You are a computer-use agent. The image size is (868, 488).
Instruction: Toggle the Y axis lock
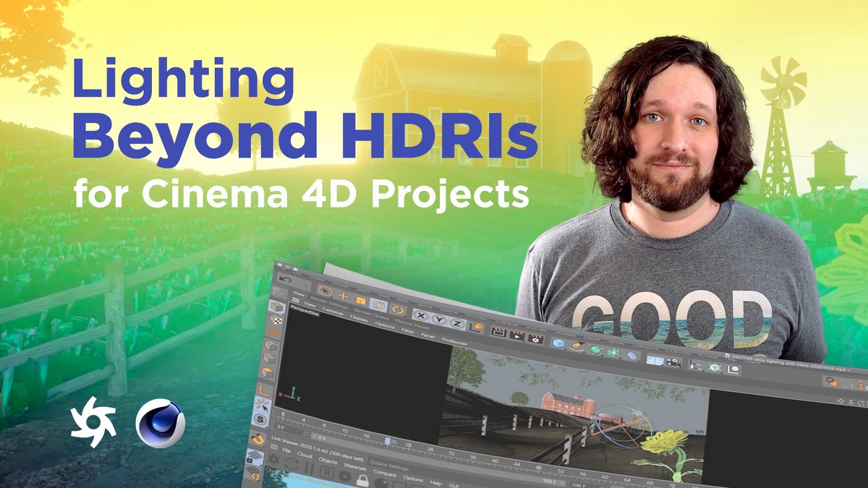pos(439,320)
